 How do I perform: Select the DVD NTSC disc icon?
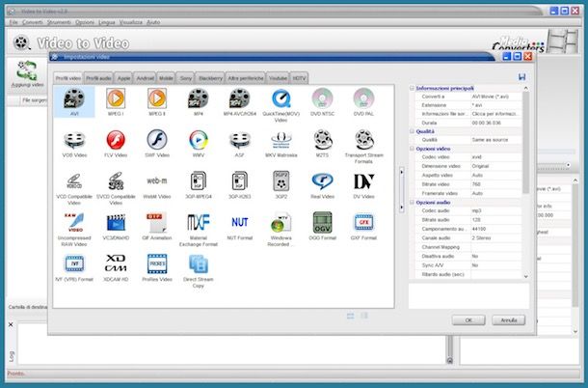[x=322, y=98]
